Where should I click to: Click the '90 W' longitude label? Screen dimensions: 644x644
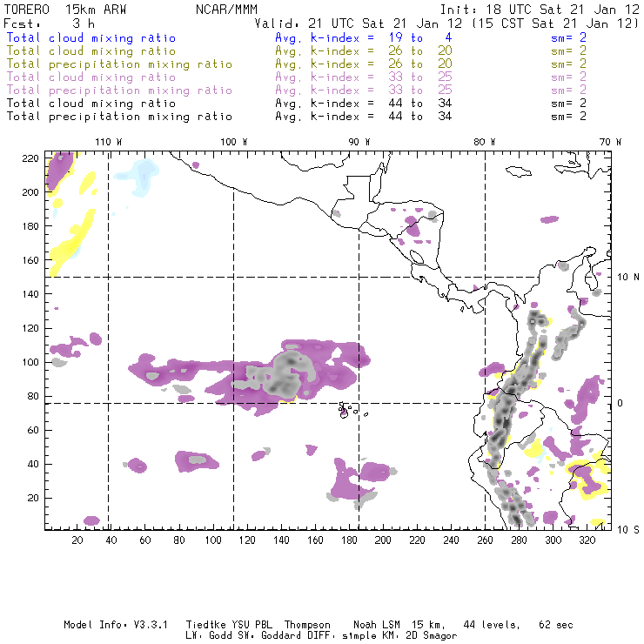coord(359,142)
